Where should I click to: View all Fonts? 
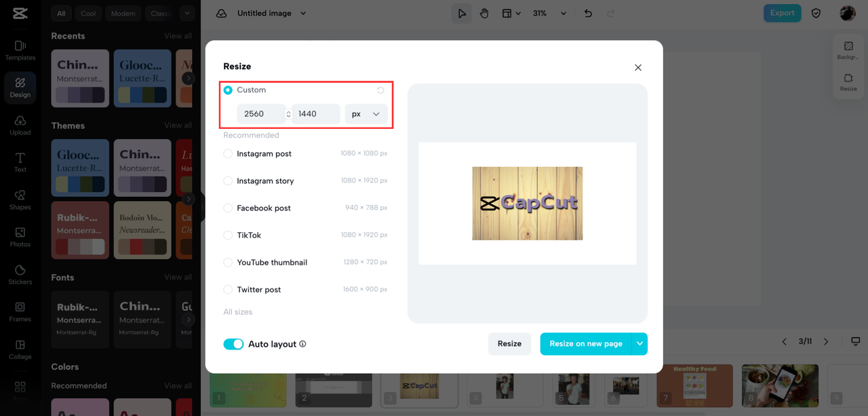click(178, 277)
